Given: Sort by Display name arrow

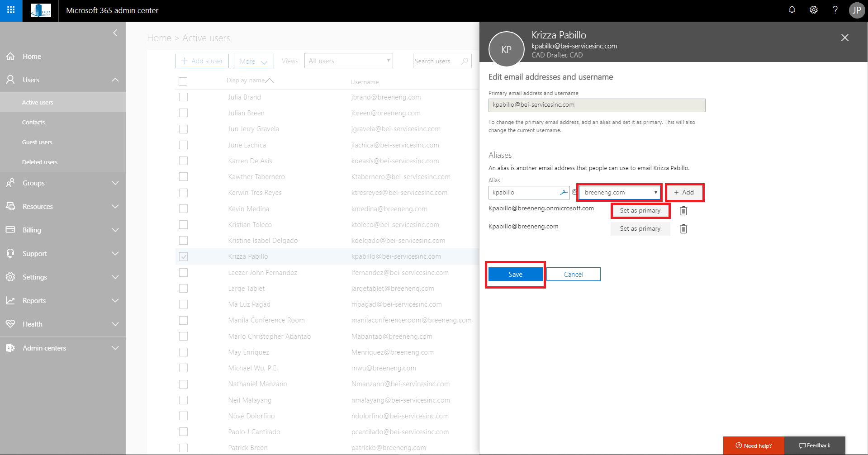Looking at the screenshot, I should coord(270,81).
